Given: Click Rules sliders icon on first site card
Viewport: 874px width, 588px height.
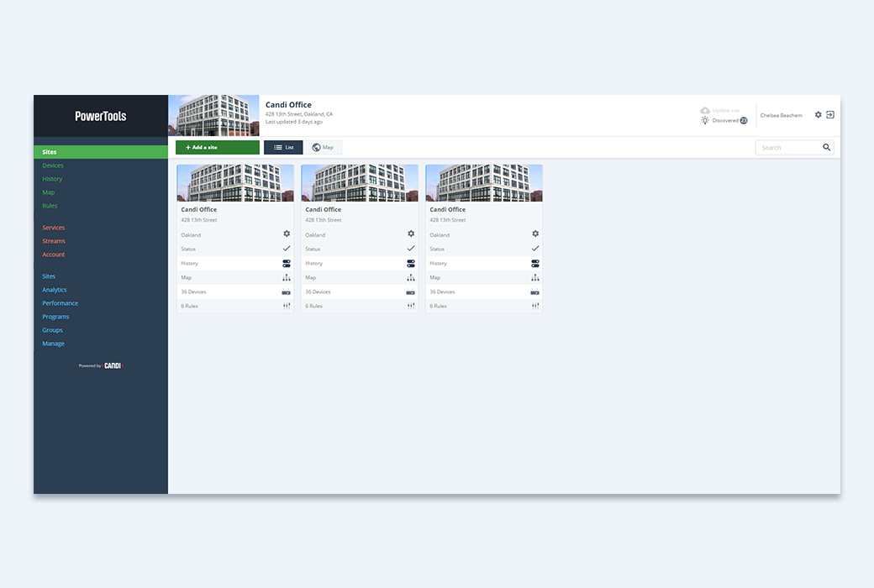Looking at the screenshot, I should coord(287,306).
